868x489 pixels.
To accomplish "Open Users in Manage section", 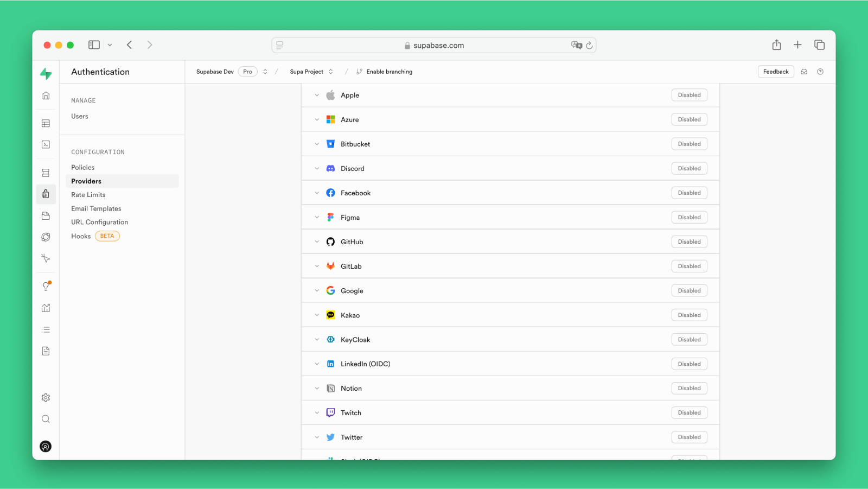I will [80, 116].
